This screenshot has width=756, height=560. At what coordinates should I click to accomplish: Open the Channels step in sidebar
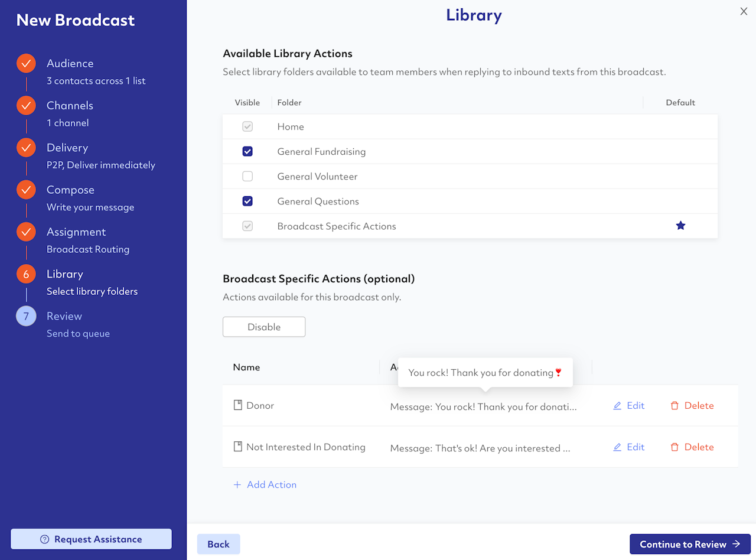click(x=70, y=105)
